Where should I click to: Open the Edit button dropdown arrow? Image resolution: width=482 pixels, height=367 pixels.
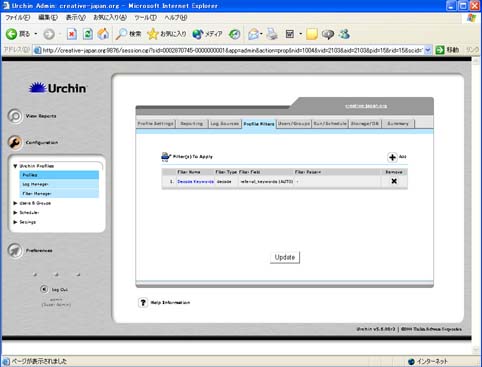tap(301, 34)
